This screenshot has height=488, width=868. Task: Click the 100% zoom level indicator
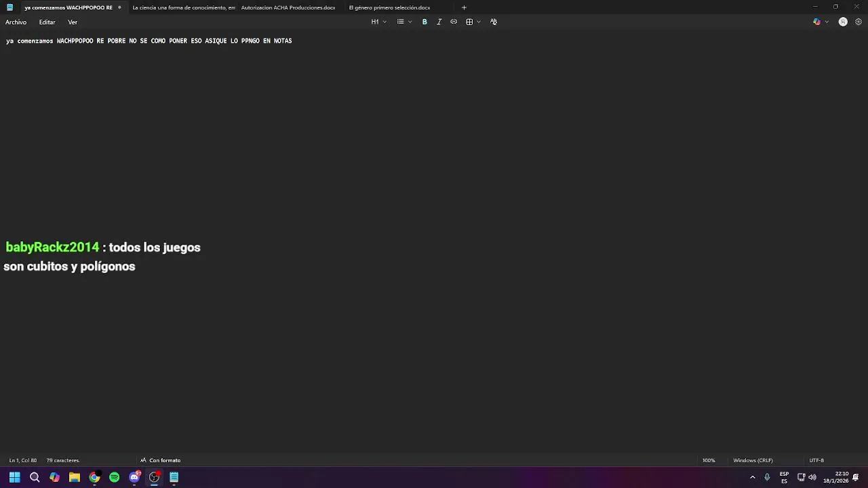pyautogui.click(x=709, y=460)
